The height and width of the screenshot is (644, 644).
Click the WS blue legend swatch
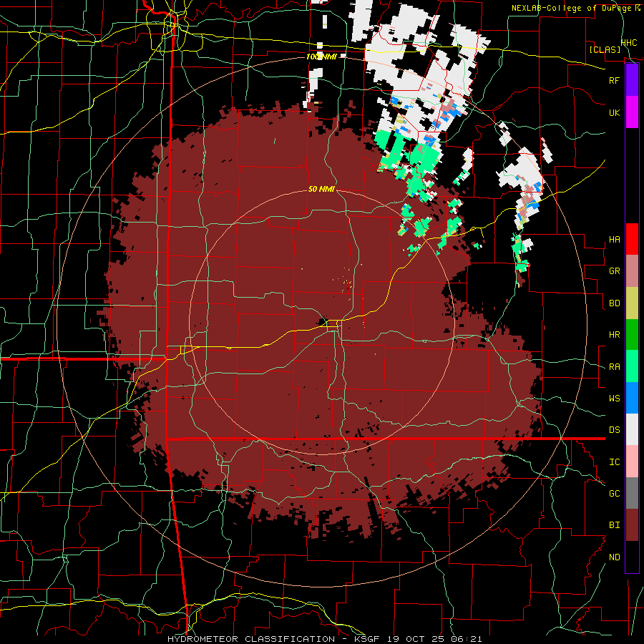point(632,398)
